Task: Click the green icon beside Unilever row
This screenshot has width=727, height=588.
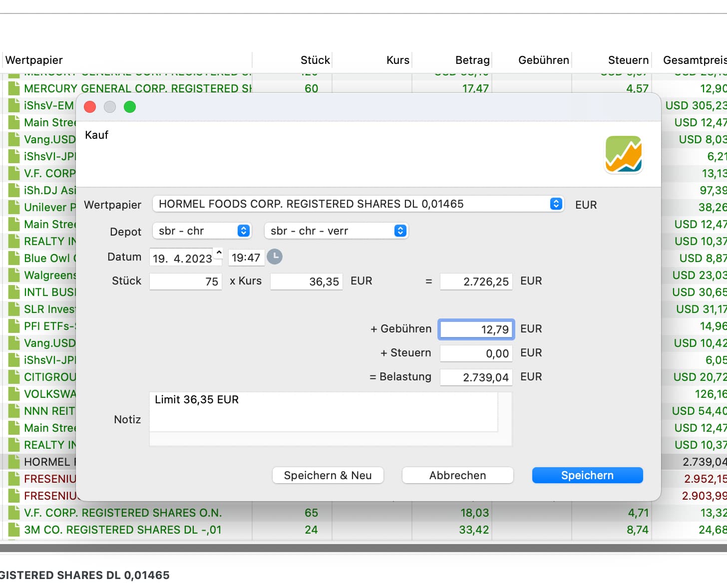Action: [14, 207]
